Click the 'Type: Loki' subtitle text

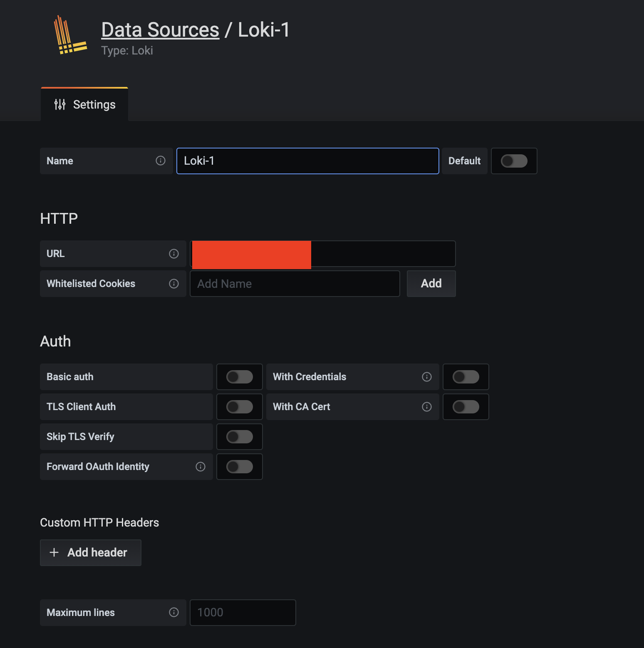click(127, 51)
